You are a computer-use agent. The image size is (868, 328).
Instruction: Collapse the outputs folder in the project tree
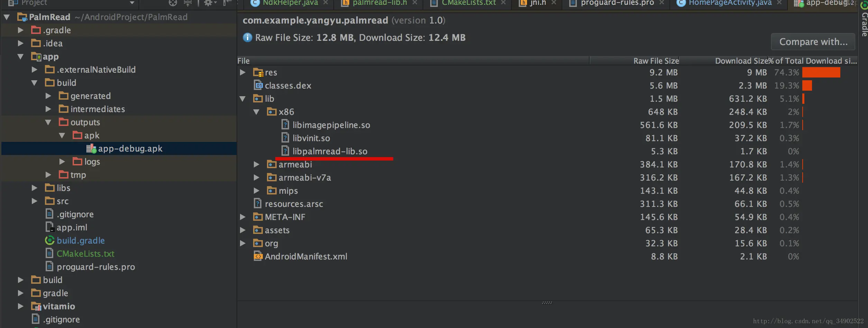click(48, 122)
